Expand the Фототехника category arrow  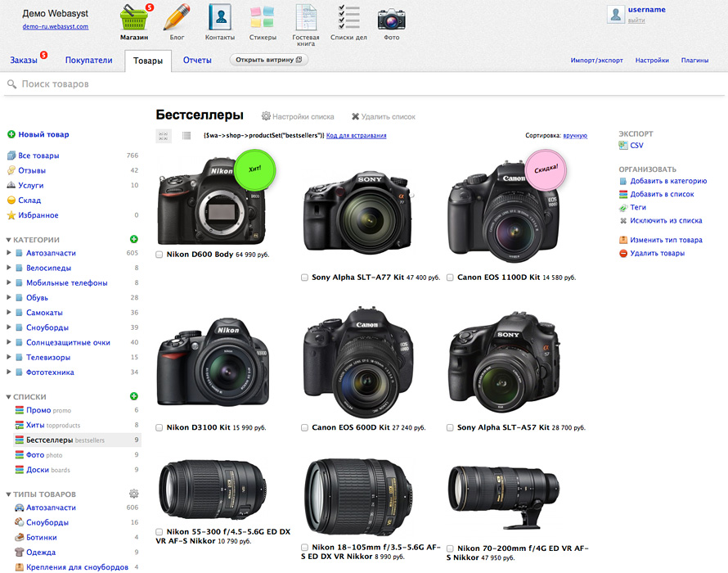click(x=9, y=372)
